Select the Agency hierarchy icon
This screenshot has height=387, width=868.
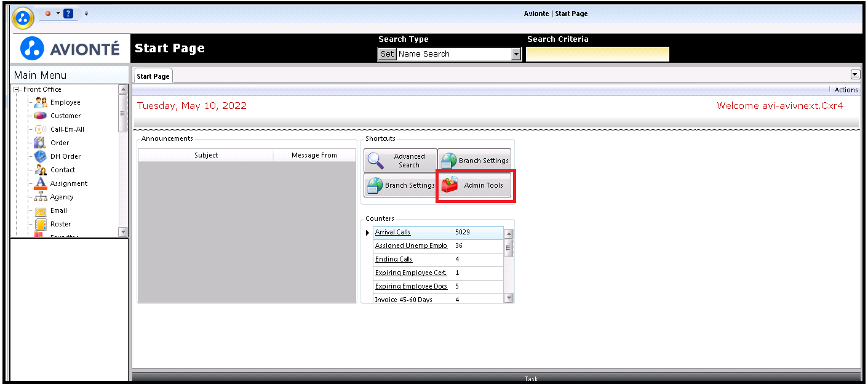tap(41, 197)
